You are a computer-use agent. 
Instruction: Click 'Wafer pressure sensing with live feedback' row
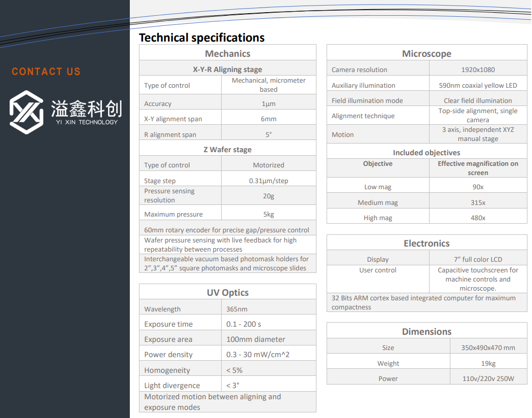pyautogui.click(x=228, y=245)
